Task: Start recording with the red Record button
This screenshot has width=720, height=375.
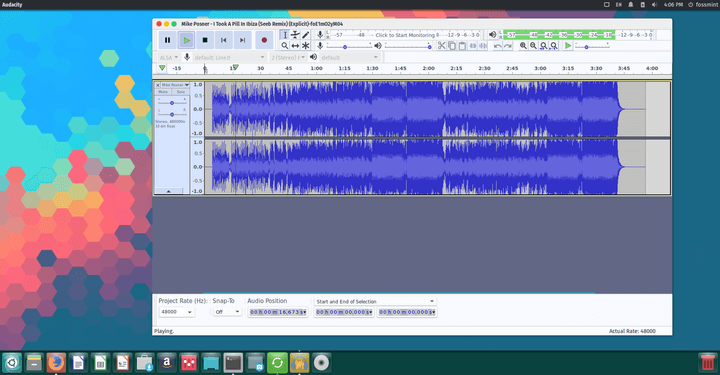Action: click(x=264, y=40)
